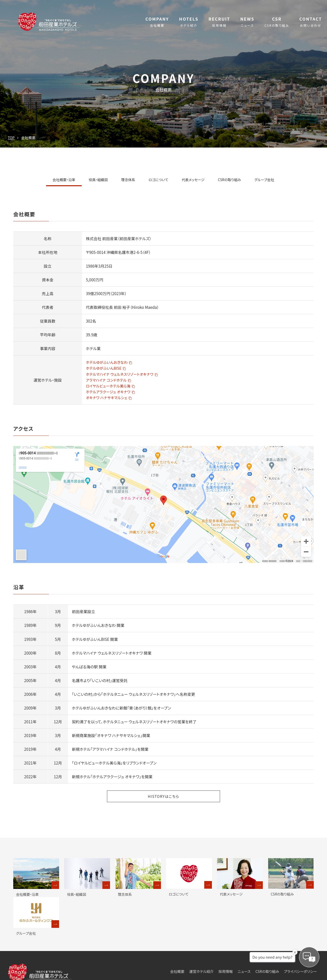Click the 名護市役所 map marker
This screenshot has height=980, width=327.
tap(139, 462)
